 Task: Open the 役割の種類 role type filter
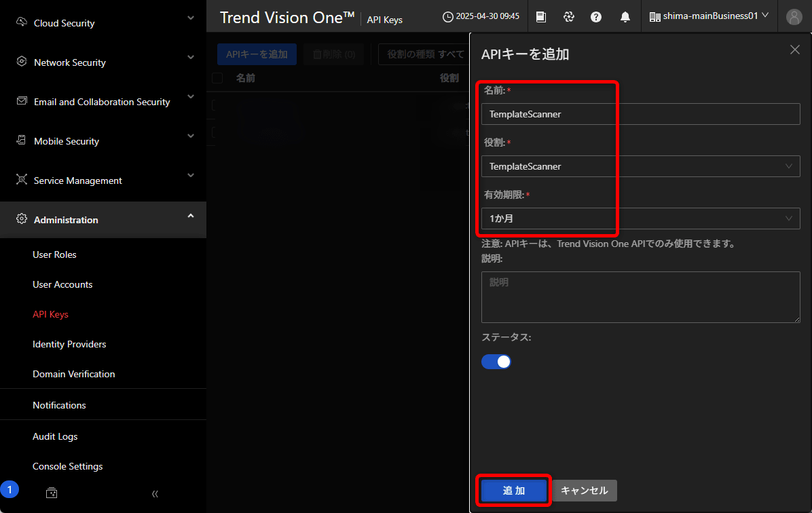[x=425, y=54]
